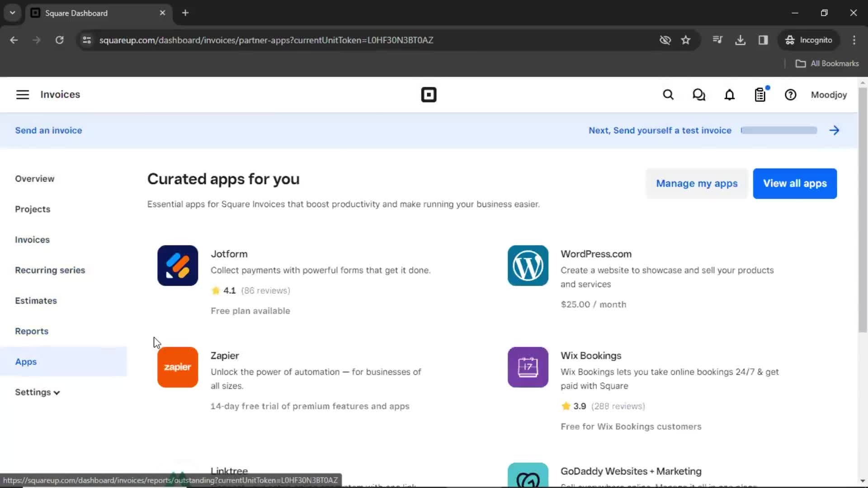Select Apps in sidebar

(63, 361)
